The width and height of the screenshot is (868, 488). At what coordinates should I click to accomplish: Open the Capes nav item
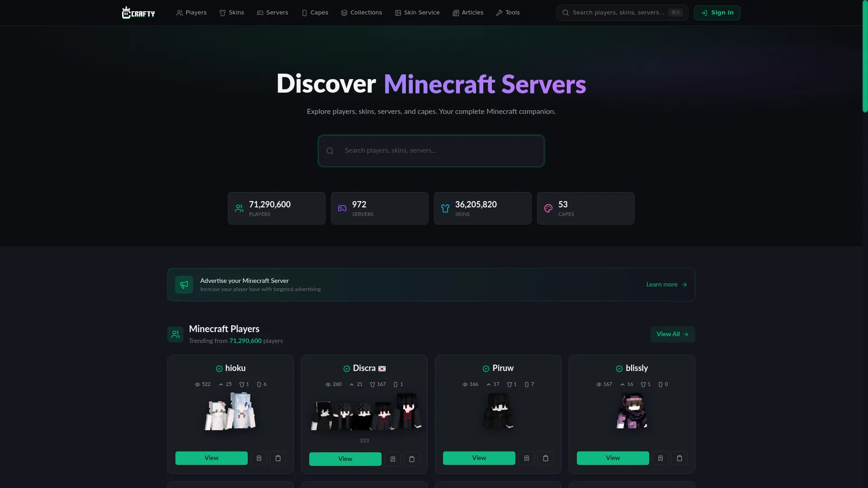tap(315, 13)
